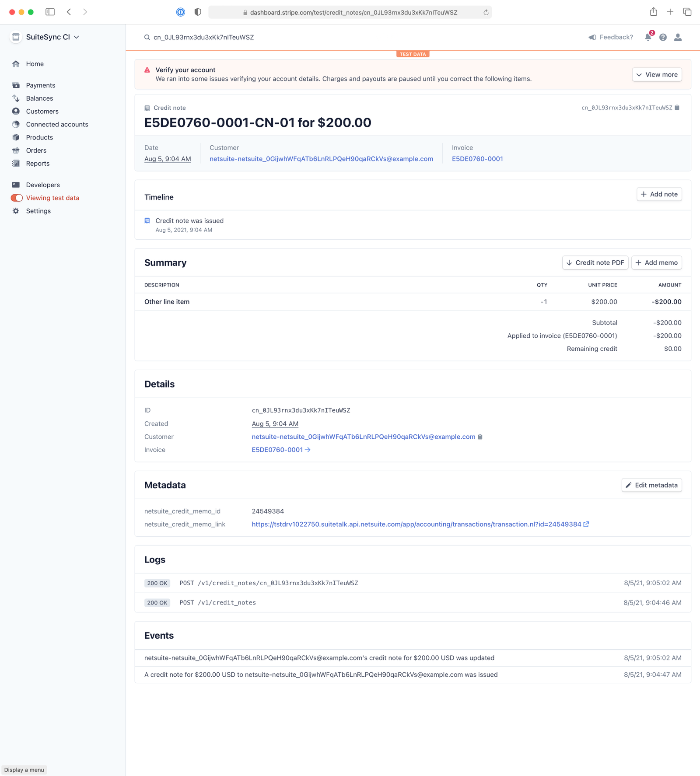Click Created Aug 5, 9:04 AM value
700x776 pixels.
pos(275,423)
